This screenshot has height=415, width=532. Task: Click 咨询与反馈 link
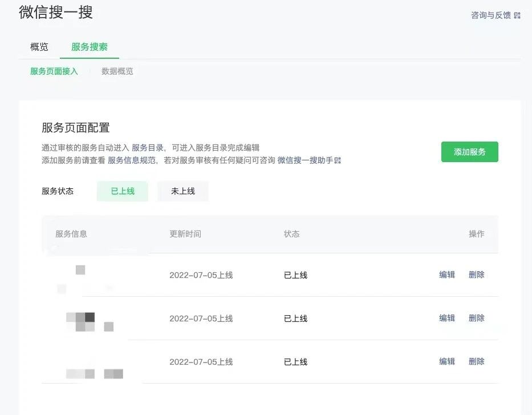click(491, 15)
